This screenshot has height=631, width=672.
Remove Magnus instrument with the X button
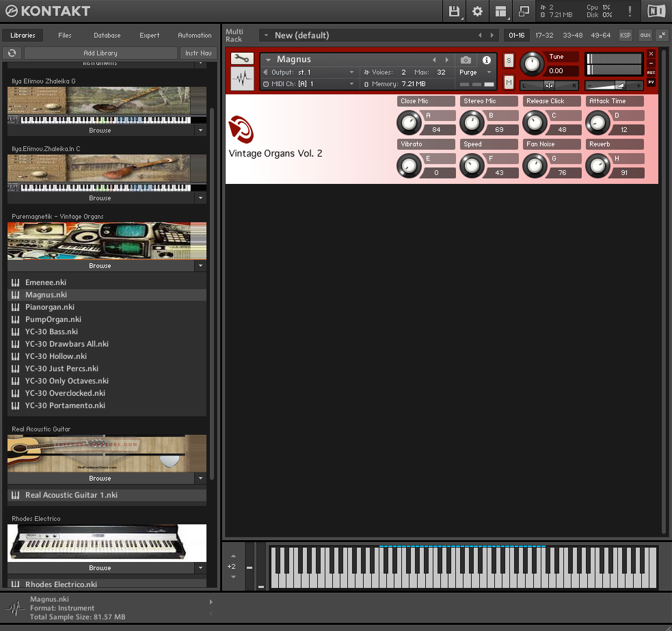point(651,53)
